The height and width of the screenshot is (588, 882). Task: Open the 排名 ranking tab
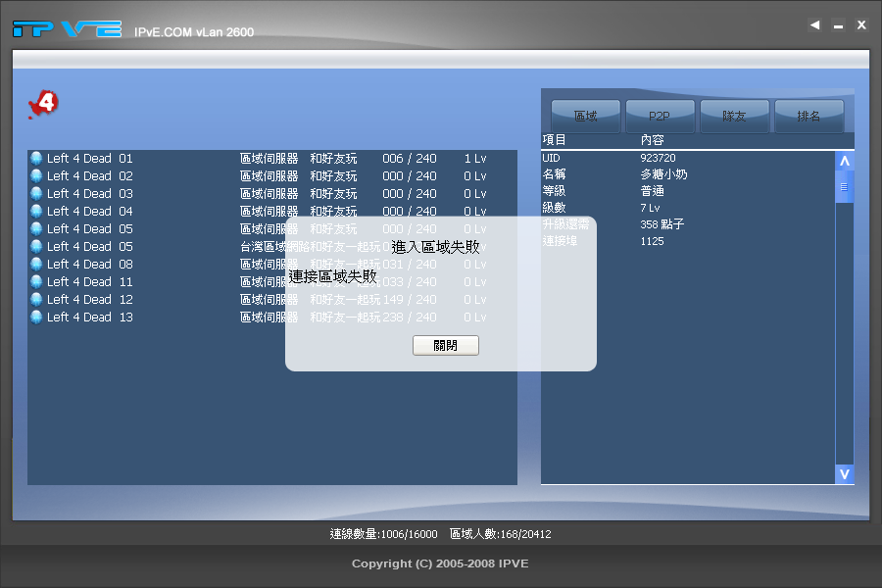coord(809,115)
